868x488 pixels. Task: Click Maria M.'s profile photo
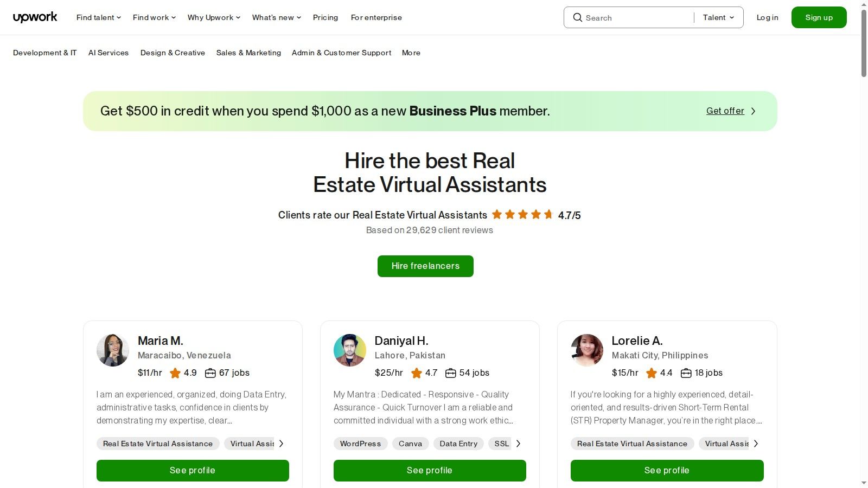click(112, 350)
